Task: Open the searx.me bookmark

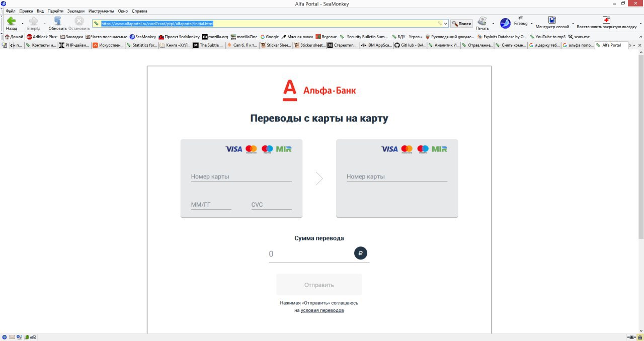Action: point(579,37)
